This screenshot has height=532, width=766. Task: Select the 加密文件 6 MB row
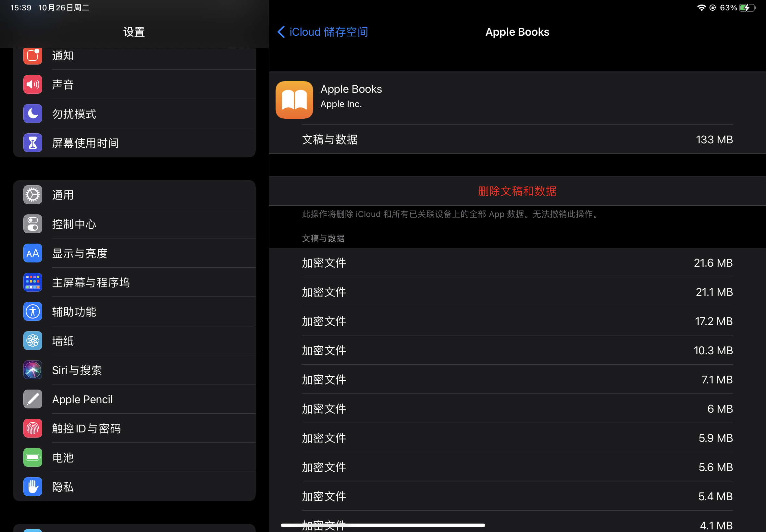tap(517, 409)
